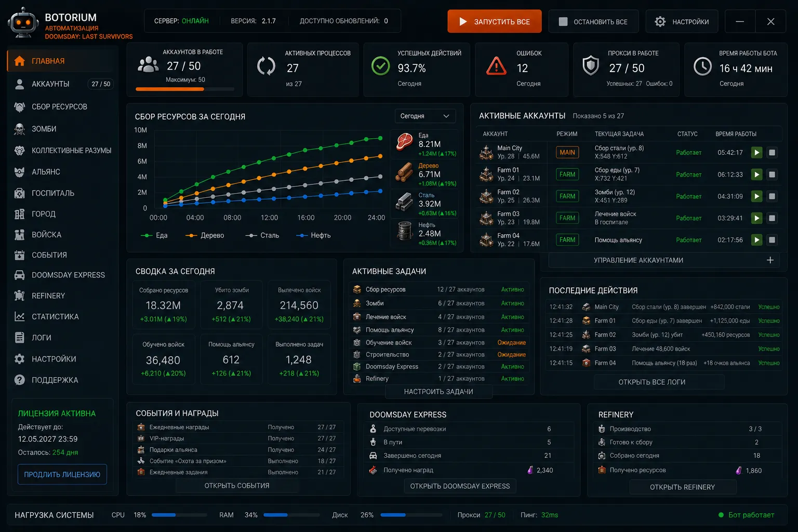Click the gear icon on Настройки top button
This screenshot has height=532, width=798.
[660, 22]
